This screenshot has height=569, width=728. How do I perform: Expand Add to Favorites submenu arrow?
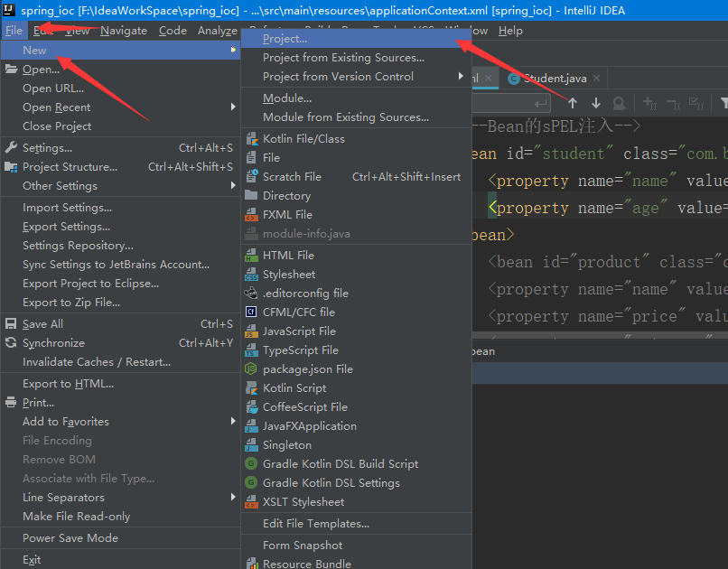click(x=233, y=422)
